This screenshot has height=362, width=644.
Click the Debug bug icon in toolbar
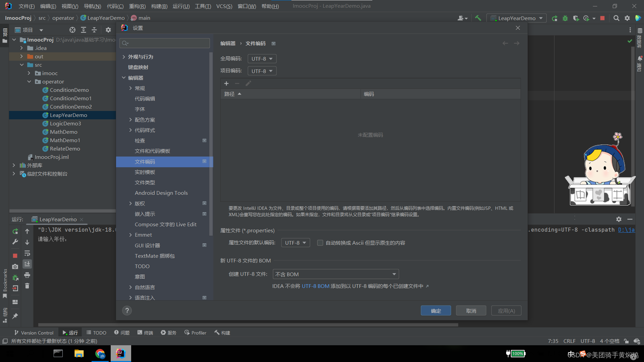pos(565,18)
